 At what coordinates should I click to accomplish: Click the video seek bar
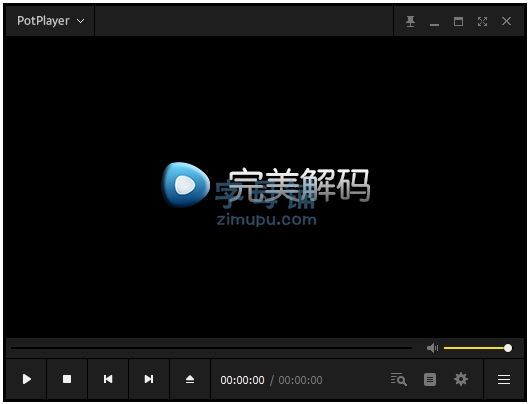tap(211, 348)
